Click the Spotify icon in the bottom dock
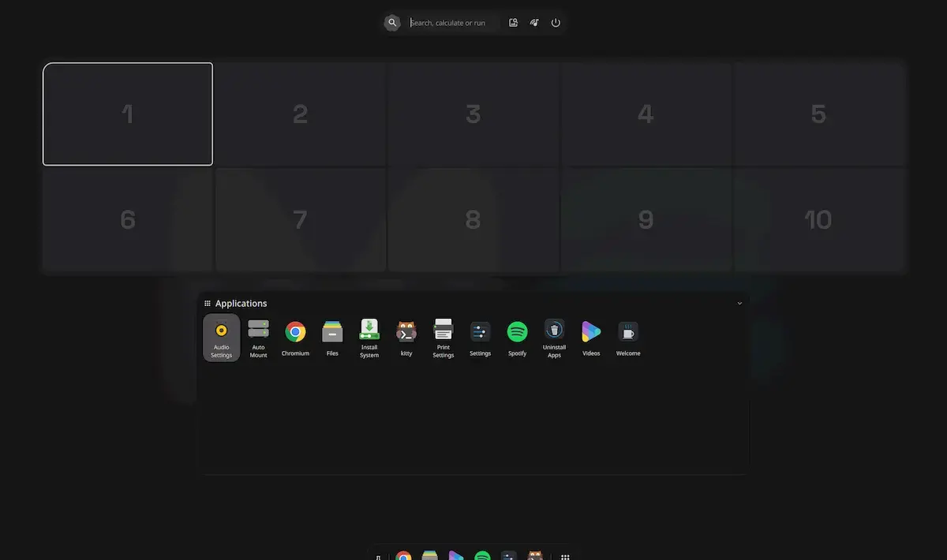947x560 pixels. [x=482, y=555]
